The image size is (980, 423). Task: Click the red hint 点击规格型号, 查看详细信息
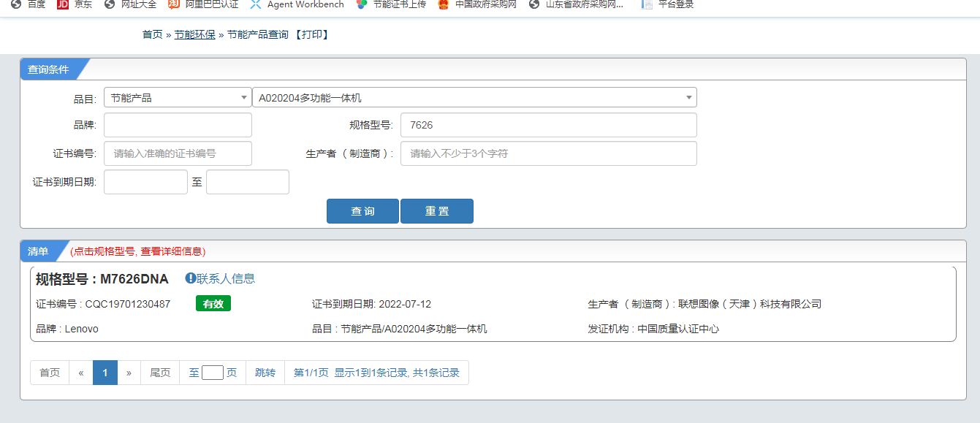138,251
